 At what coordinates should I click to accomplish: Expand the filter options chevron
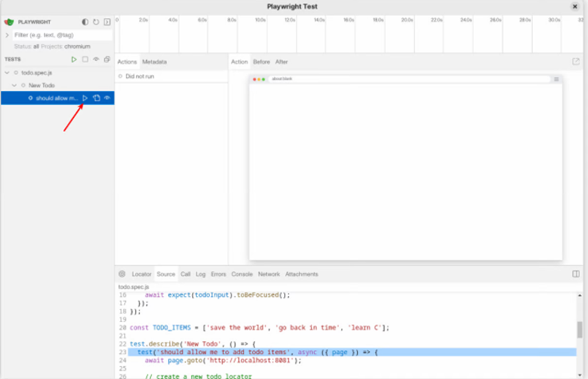coord(7,35)
